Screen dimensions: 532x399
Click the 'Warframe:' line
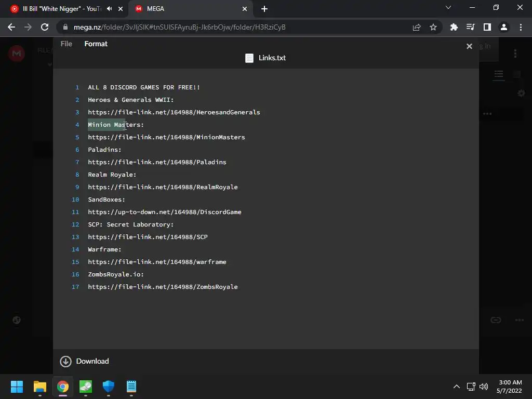(x=104, y=249)
